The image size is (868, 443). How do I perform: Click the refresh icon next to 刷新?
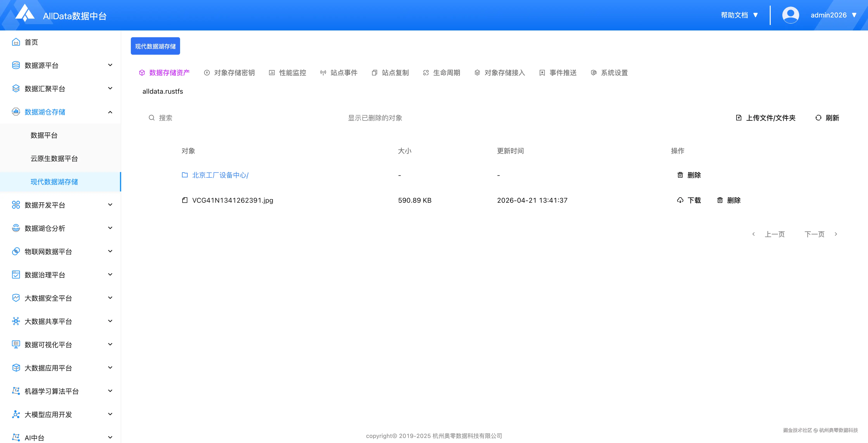(818, 118)
